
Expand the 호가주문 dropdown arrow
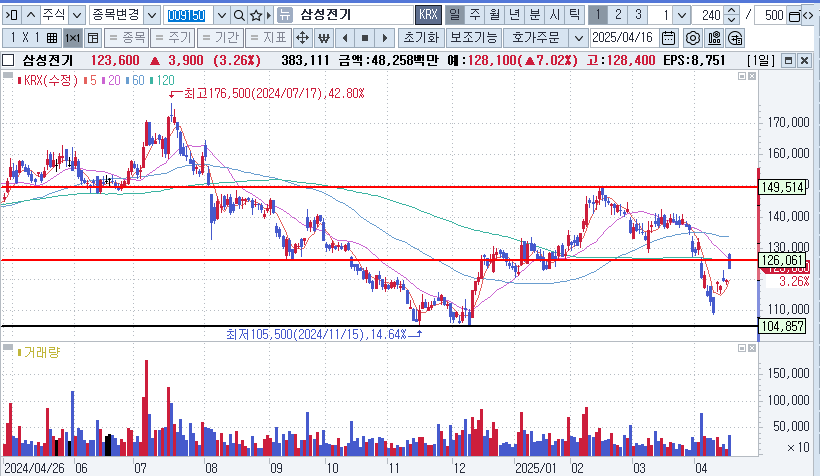(x=578, y=38)
